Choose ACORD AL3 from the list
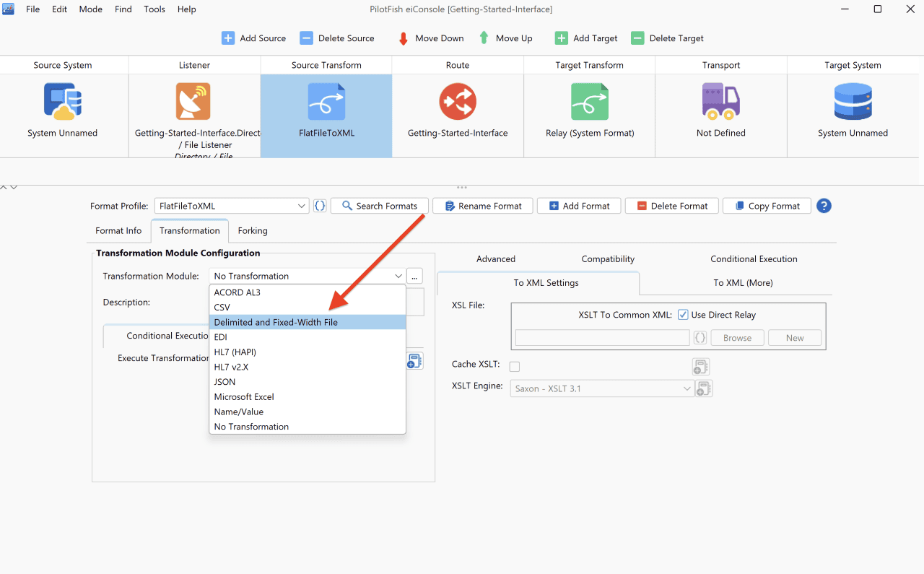Screen dimensions: 924x574 point(308,292)
